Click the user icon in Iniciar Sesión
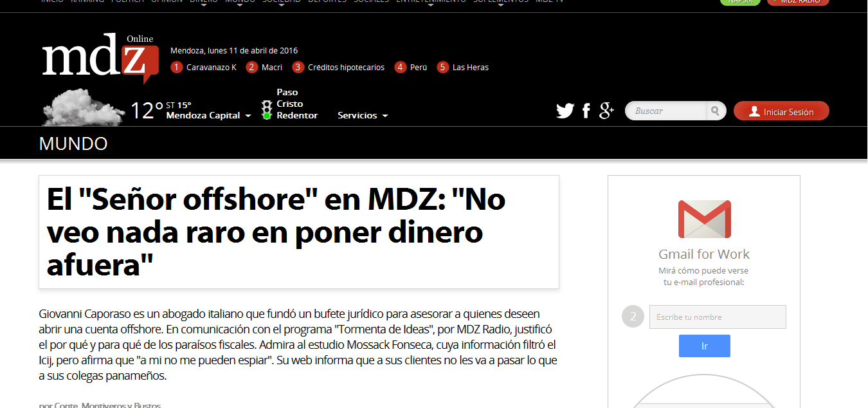Image resolution: width=868 pixels, height=408 pixels. click(x=754, y=111)
